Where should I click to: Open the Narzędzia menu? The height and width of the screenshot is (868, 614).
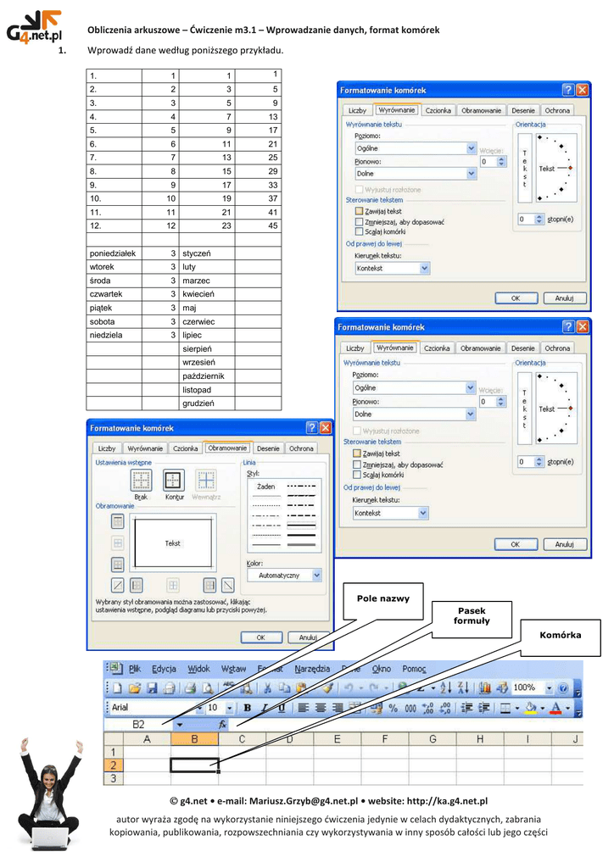pos(313,668)
